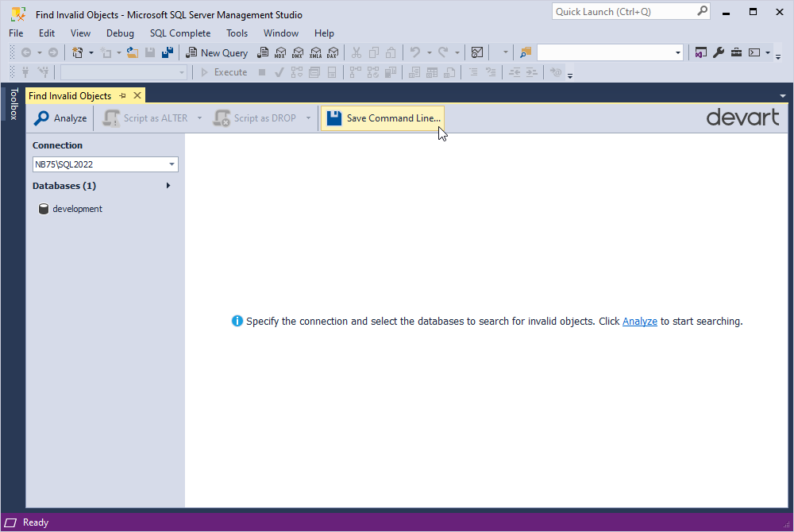
Task: Click the Find in Files folder icon
Action: point(526,52)
